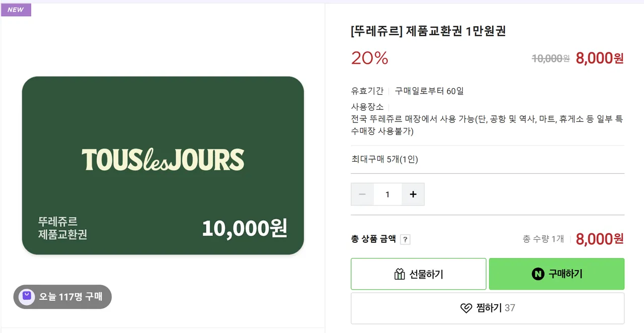Open the question mark help beside 총 상품 금액

point(405,239)
